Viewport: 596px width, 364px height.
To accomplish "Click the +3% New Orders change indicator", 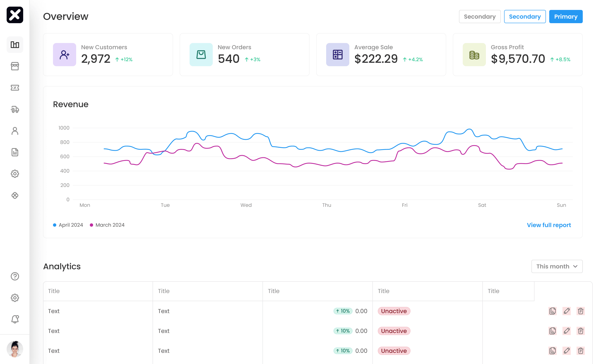I will (x=252, y=59).
